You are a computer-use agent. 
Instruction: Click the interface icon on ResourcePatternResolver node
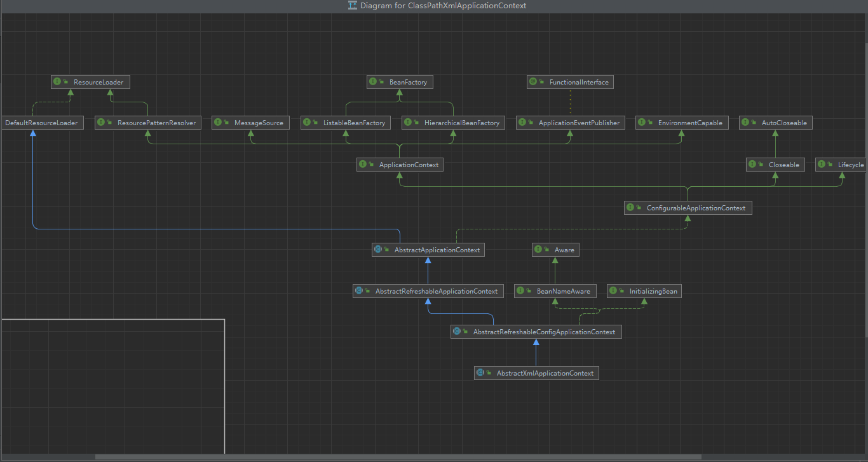(x=101, y=123)
